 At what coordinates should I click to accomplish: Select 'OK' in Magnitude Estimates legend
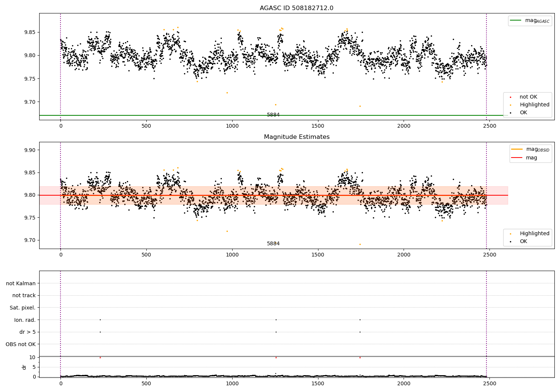click(523, 242)
